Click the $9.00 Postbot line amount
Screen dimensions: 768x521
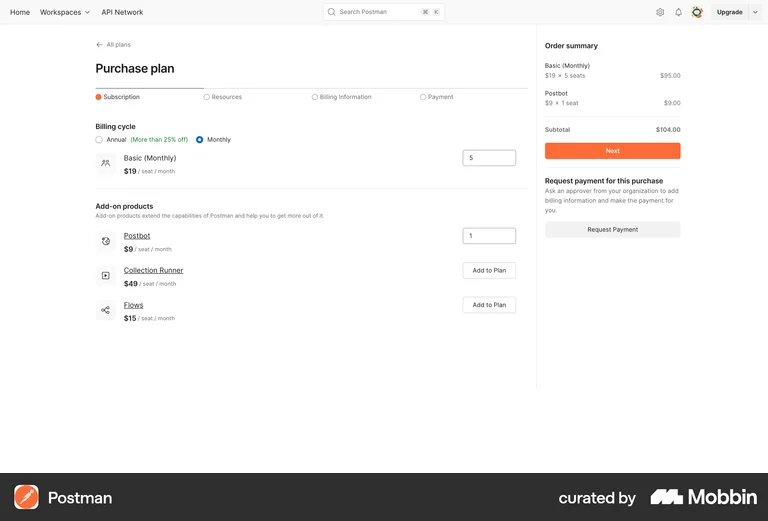(672, 103)
